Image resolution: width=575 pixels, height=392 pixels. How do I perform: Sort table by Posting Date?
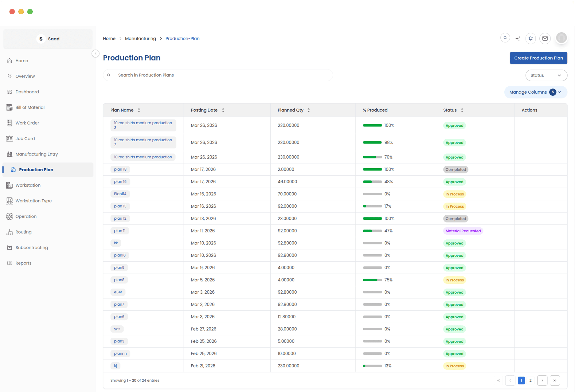pos(223,110)
